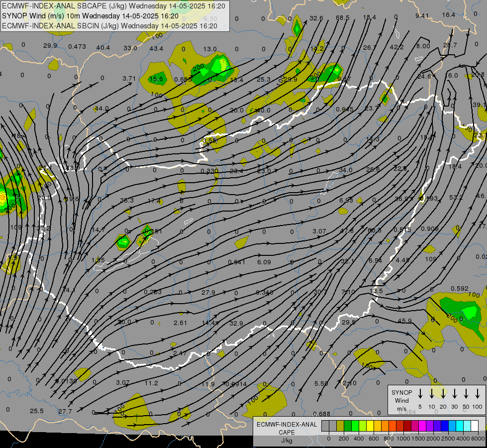Click the 3.58 value on the map

(209, 140)
